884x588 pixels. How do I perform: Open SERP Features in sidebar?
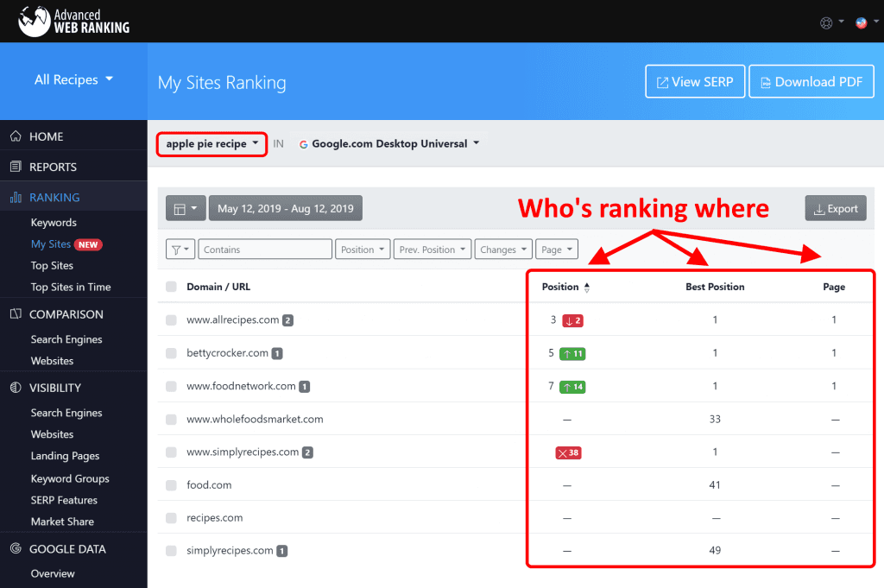pos(64,500)
